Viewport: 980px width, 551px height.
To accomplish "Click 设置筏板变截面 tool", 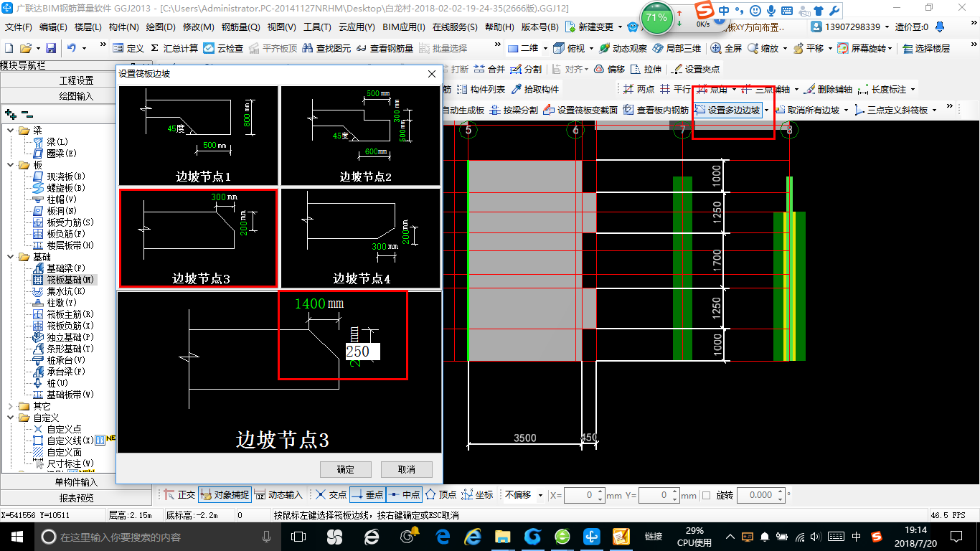I will pos(580,110).
